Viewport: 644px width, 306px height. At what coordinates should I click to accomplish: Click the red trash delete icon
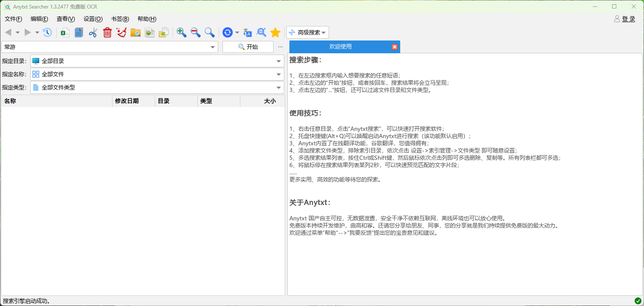(x=107, y=32)
